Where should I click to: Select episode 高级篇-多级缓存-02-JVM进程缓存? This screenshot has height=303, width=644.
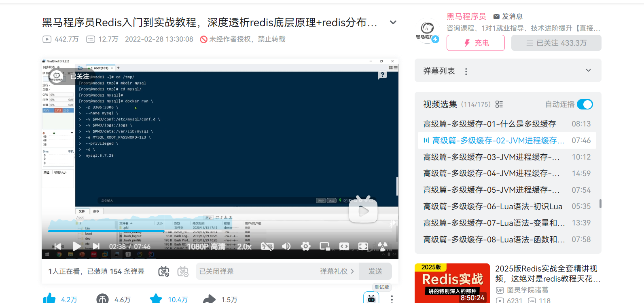(507, 141)
